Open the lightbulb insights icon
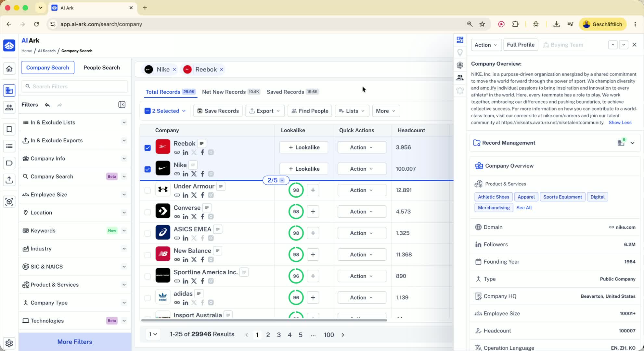The height and width of the screenshot is (351, 644). (x=460, y=52)
